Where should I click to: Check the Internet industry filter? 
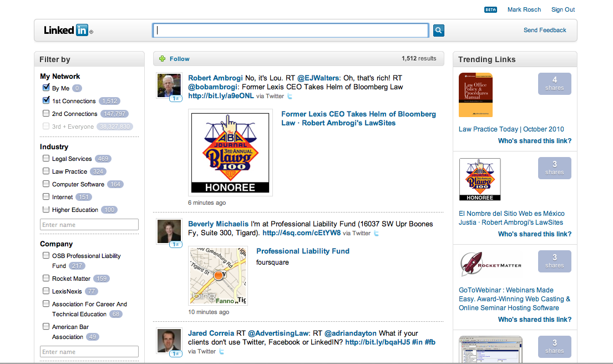[46, 196]
